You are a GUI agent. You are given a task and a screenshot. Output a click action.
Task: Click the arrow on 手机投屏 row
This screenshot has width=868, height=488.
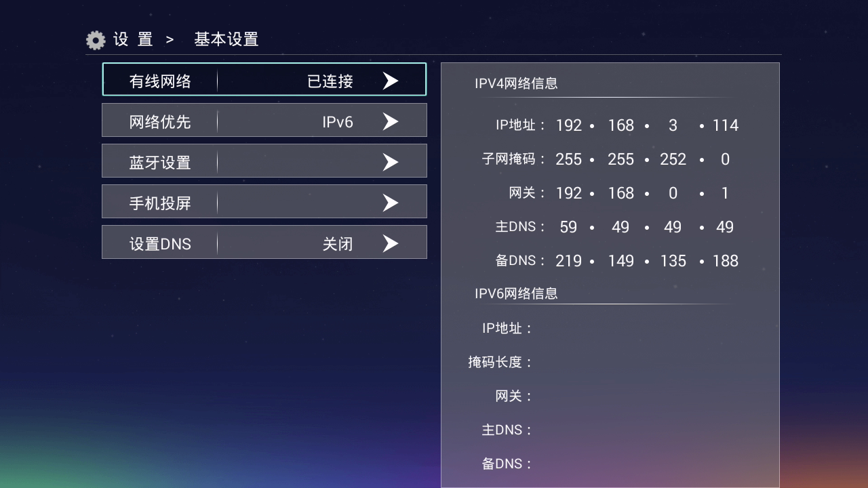pyautogui.click(x=390, y=201)
